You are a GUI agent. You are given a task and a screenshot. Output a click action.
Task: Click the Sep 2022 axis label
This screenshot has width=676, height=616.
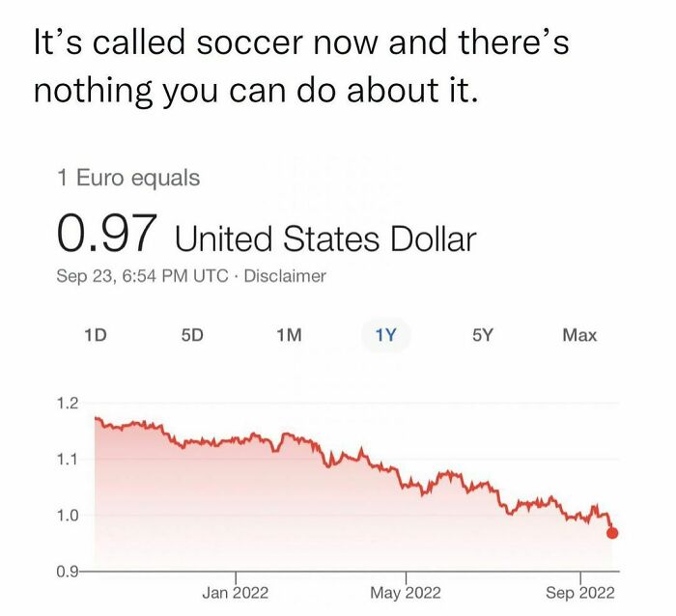click(579, 592)
